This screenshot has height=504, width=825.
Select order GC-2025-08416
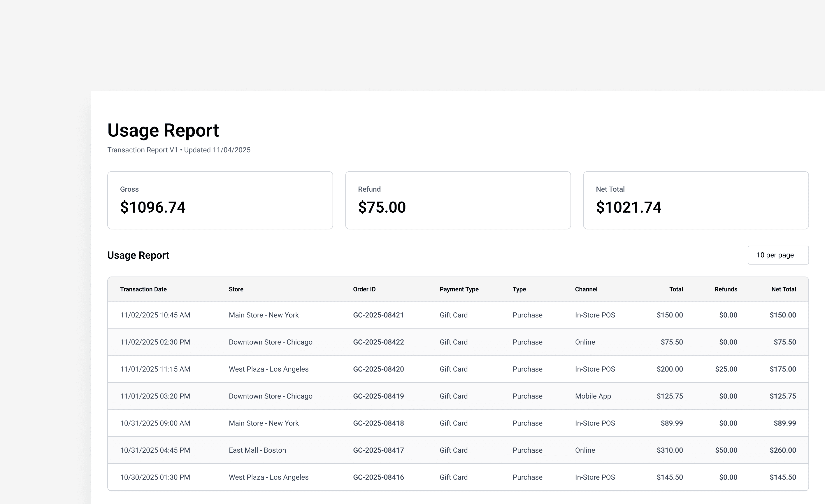[x=378, y=477]
